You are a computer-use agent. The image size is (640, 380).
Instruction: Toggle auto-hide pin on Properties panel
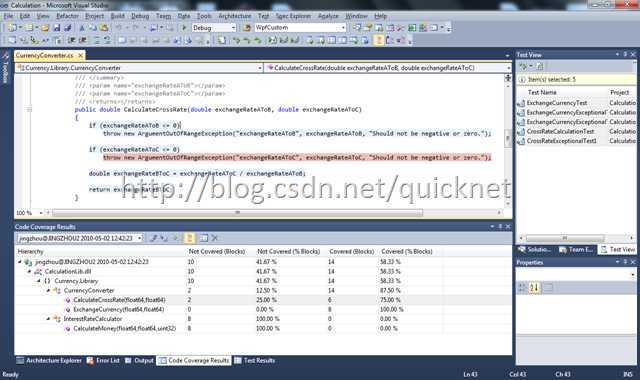tap(625, 262)
